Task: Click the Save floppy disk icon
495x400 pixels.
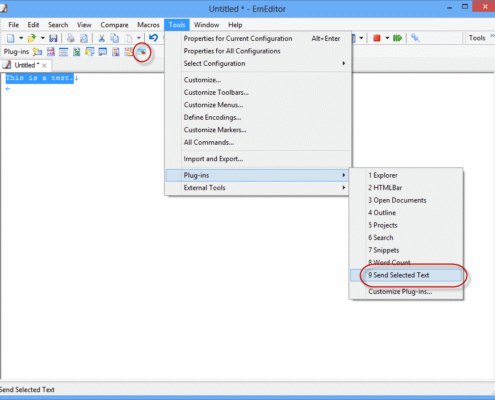Action: [53, 38]
